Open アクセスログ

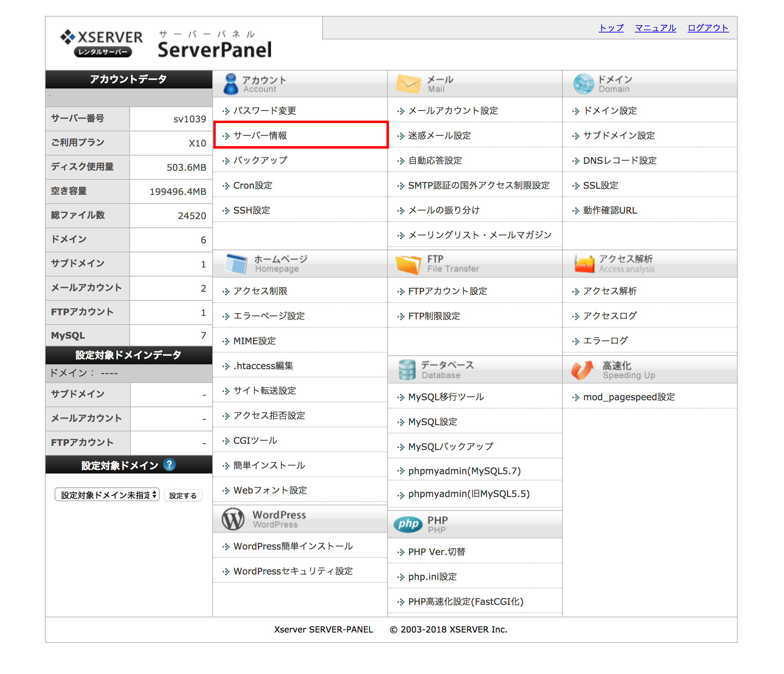[x=610, y=316]
